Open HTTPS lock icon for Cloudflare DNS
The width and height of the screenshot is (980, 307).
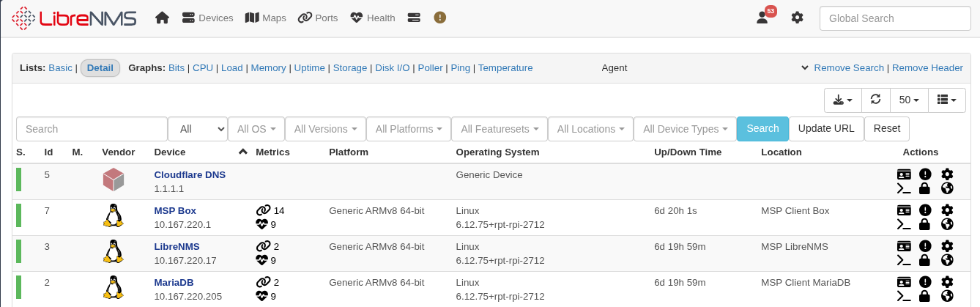click(924, 188)
